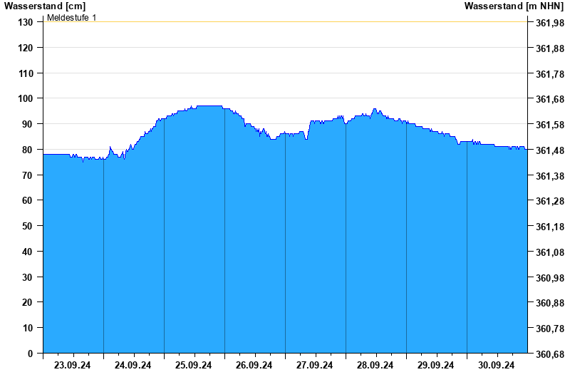Click the 24.09.24 date label
The image size is (570, 392).
(x=133, y=365)
